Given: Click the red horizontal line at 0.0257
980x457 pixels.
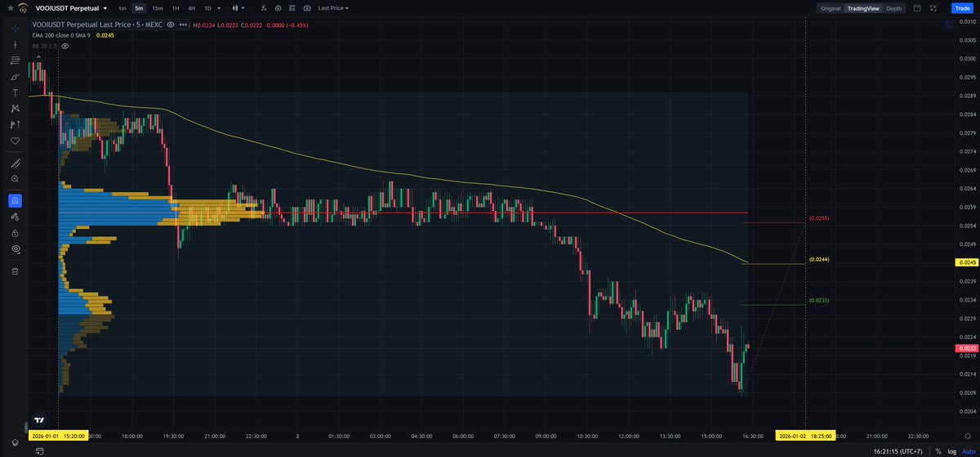Looking at the screenshot, I should (506, 213).
